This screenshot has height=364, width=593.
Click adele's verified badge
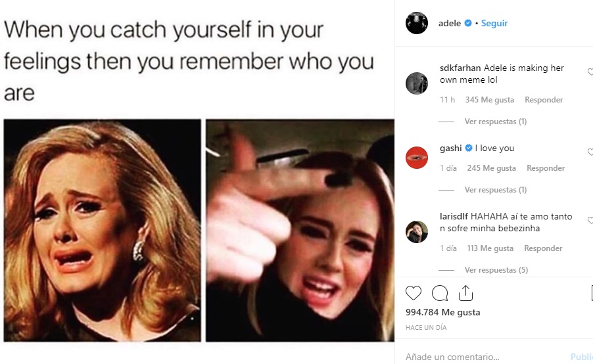[x=468, y=23]
